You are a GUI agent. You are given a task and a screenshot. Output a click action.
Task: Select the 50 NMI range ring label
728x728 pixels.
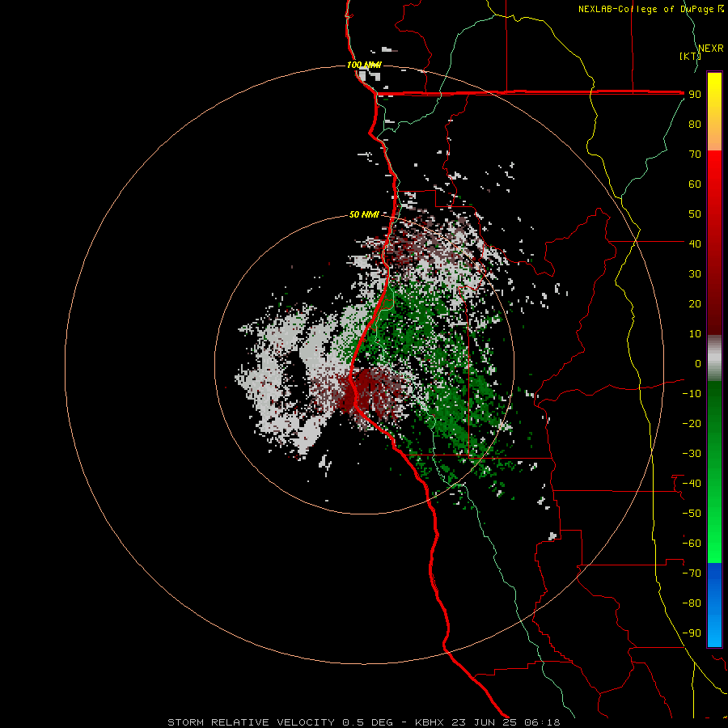point(364,214)
